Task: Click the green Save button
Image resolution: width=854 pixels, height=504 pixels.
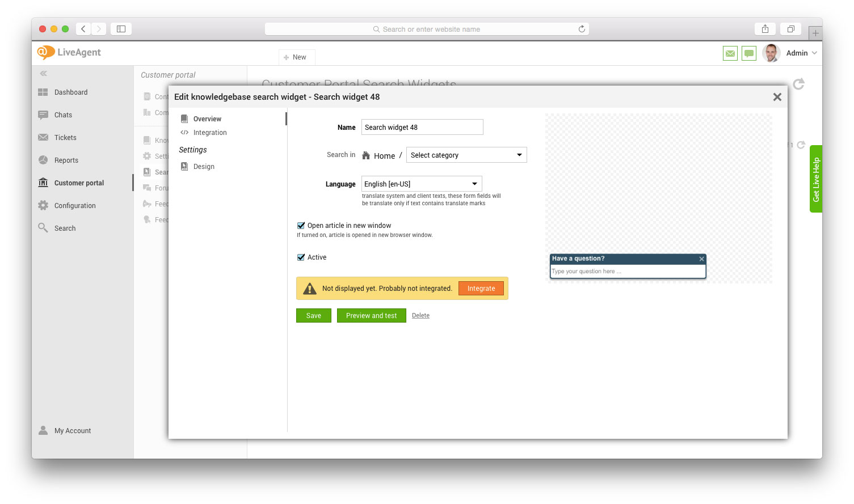Action: pyautogui.click(x=314, y=316)
